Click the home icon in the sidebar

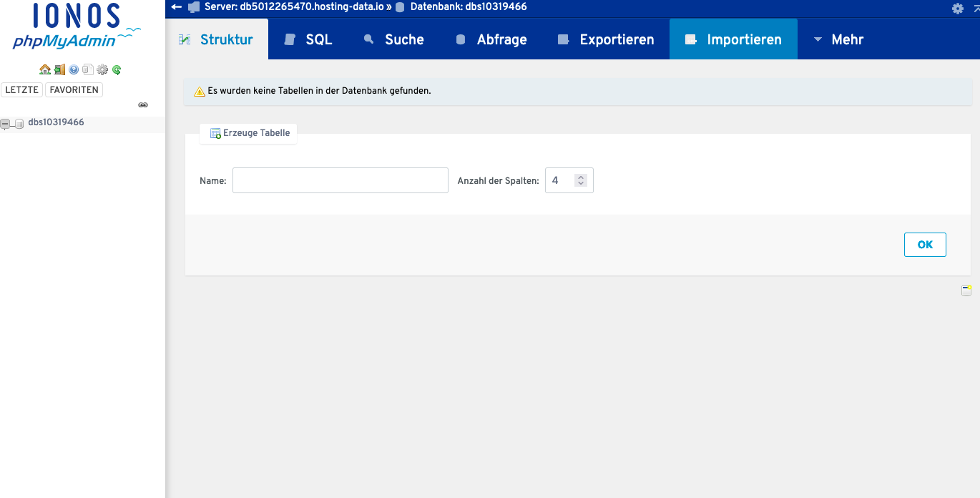[x=44, y=69]
